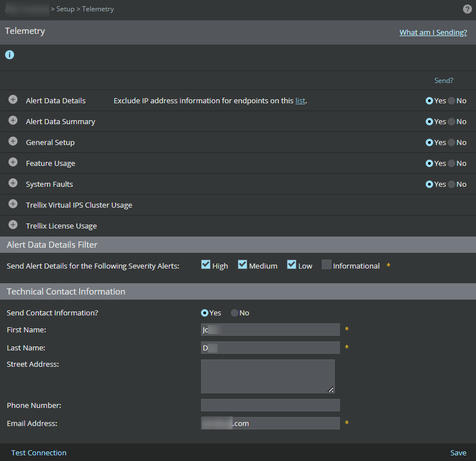The height and width of the screenshot is (461, 476).
Task: Expand the Alert Data Details row
Action: [13, 99]
